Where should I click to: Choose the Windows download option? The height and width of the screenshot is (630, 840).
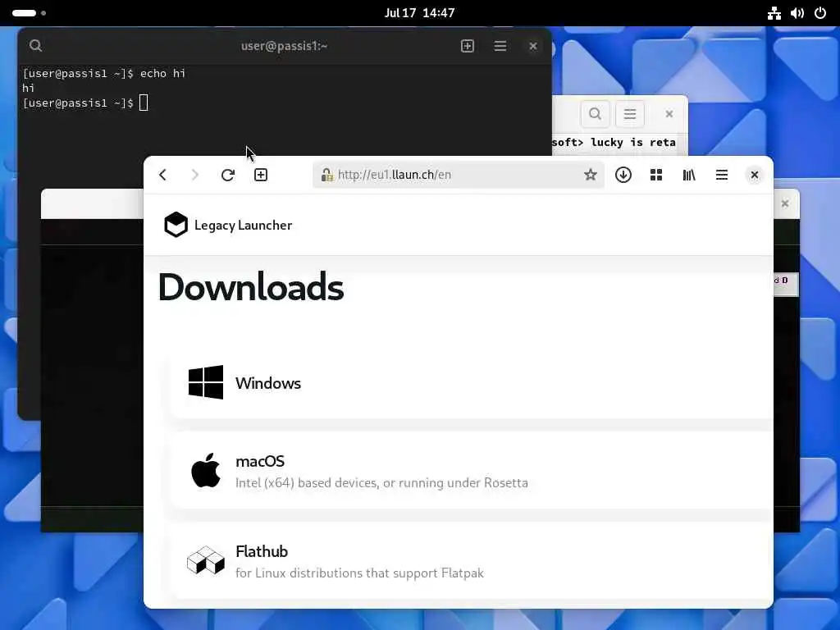coord(472,382)
